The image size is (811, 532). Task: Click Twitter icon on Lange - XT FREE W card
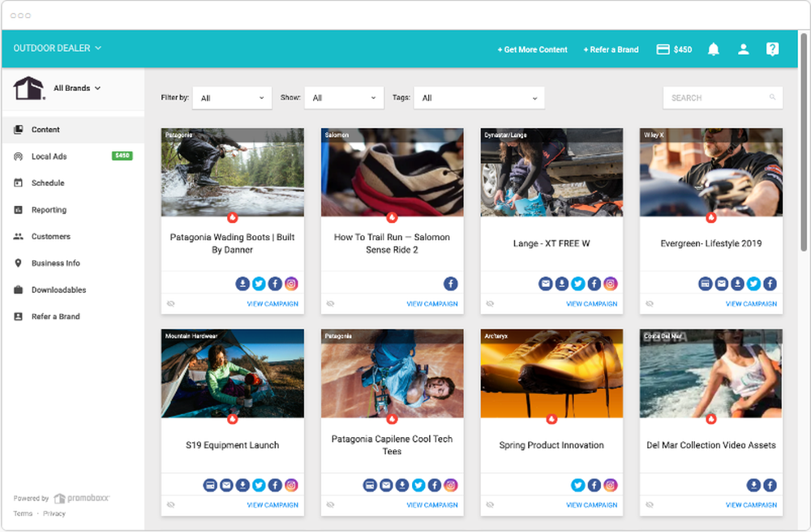[577, 283]
